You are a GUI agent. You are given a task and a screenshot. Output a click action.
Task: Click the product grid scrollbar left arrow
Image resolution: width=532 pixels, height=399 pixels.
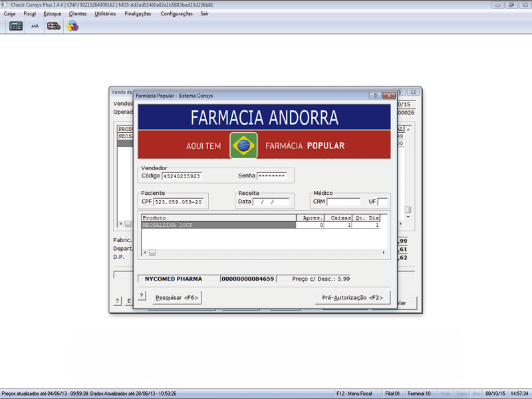coord(145,253)
